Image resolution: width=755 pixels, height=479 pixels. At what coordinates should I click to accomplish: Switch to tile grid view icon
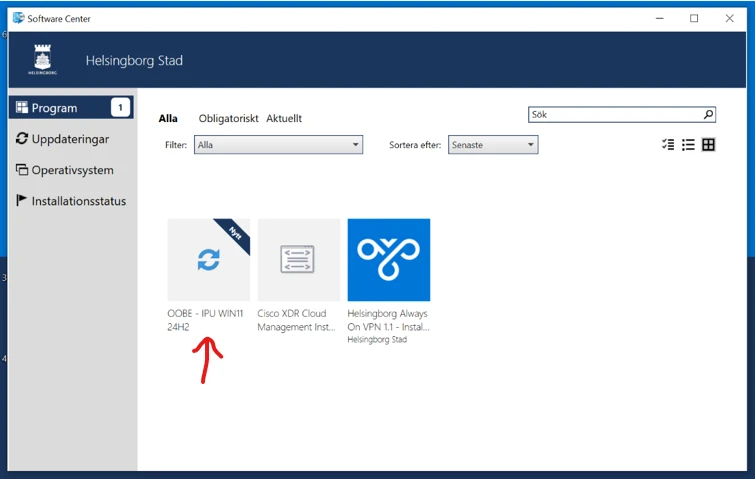coord(708,144)
